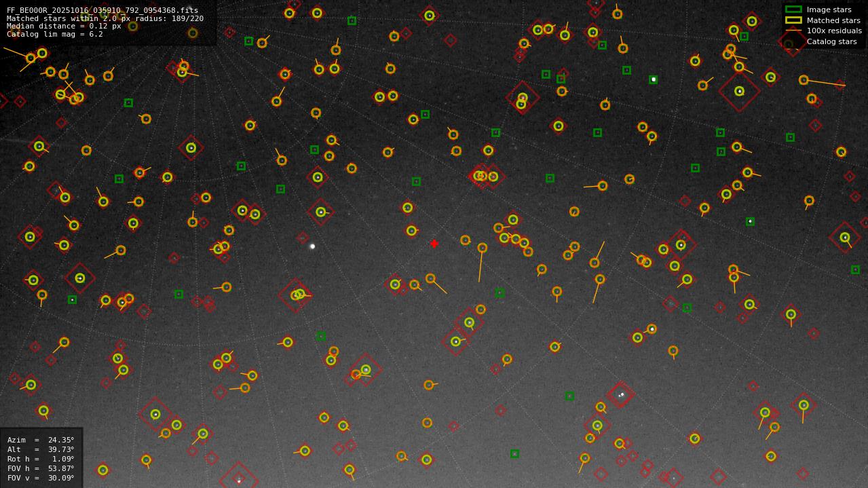The height and width of the screenshot is (488, 868).
Task: Select the red Catalog stars legend diamond
Action: [793, 41]
